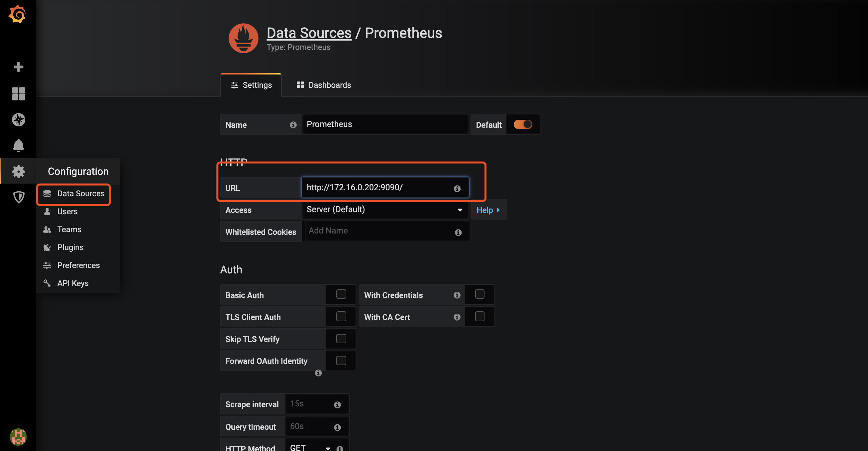Enable the With CA Cert checkbox
Image resolution: width=868 pixels, height=451 pixels.
coord(480,316)
